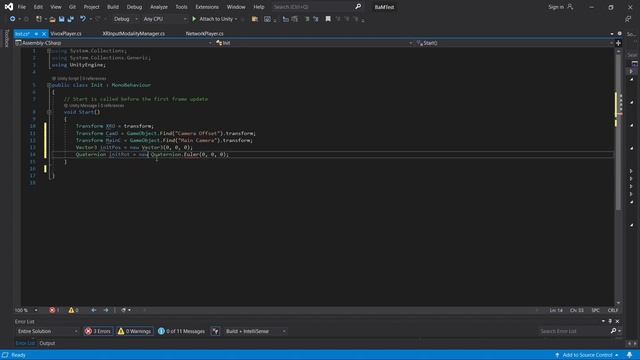This screenshot has width=640, height=360.
Task: Open the Any CPU platform dropdown
Action: [x=164, y=19]
